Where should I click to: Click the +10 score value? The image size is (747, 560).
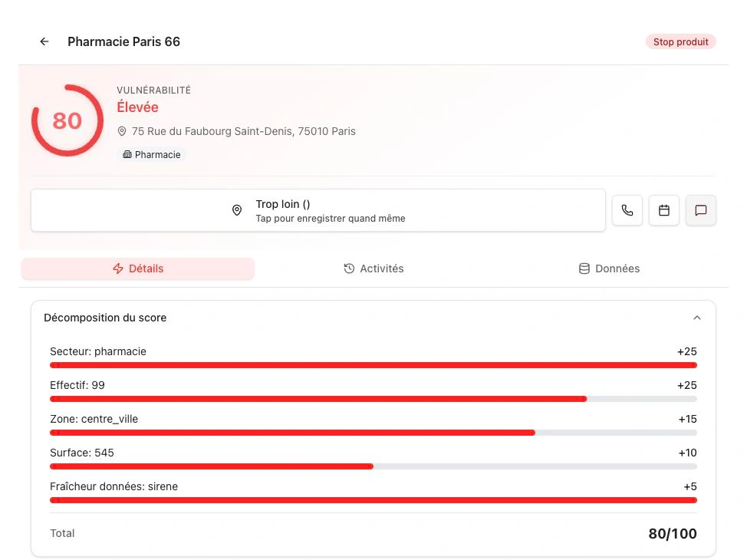pos(687,453)
